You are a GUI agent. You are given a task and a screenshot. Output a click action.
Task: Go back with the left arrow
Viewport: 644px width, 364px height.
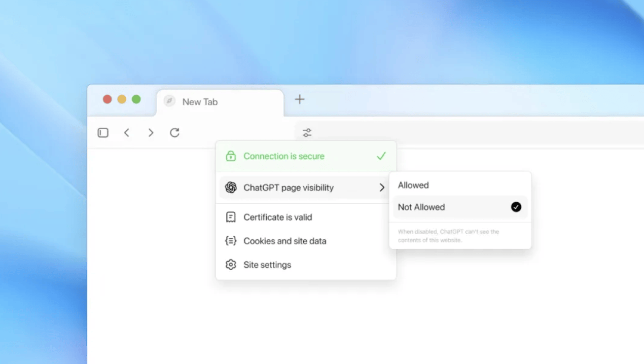[127, 133]
